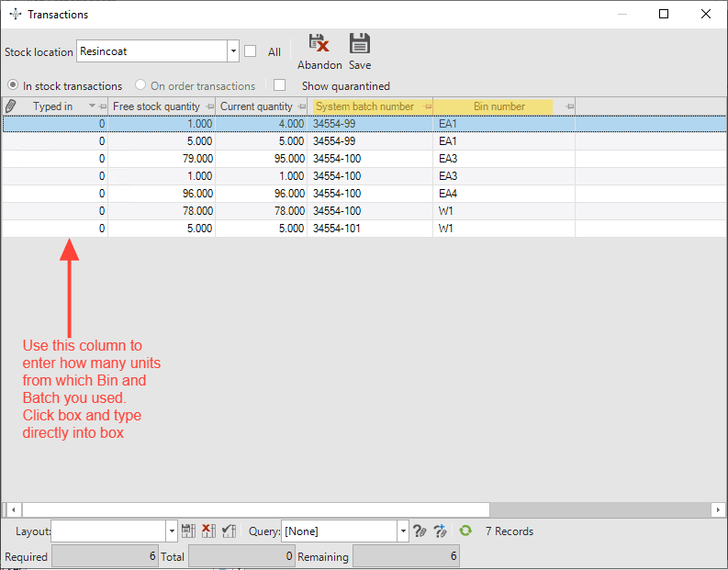
Task: Click the scrollbar left arrow
Action: (x=14, y=509)
